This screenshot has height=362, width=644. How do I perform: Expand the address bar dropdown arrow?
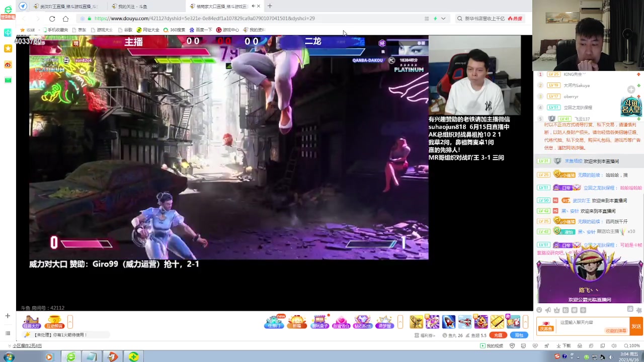pos(443,19)
